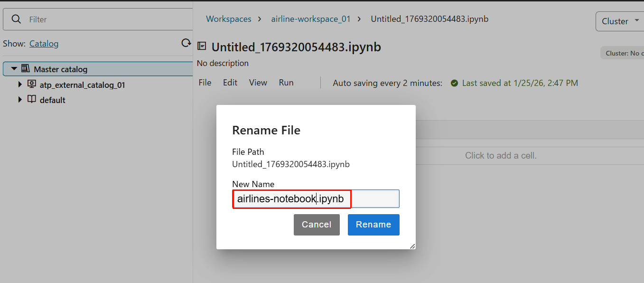Open the Edit menu
The width and height of the screenshot is (644, 283).
(x=230, y=83)
